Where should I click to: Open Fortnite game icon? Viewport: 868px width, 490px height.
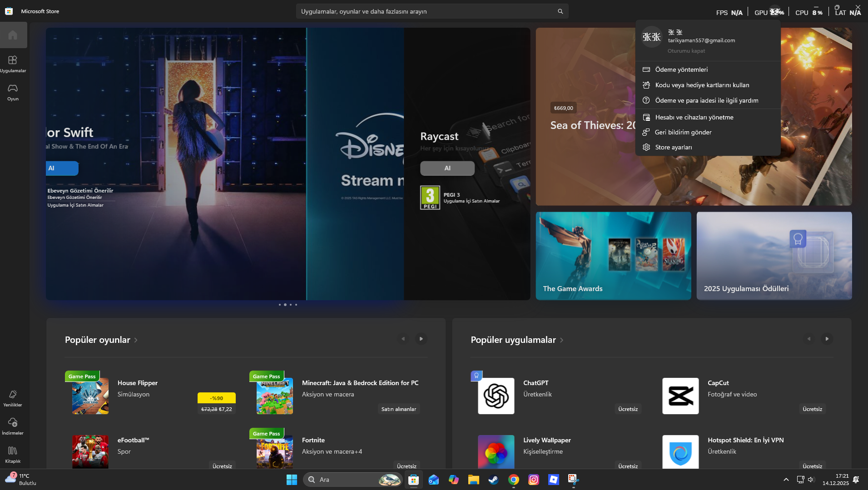coord(275,452)
